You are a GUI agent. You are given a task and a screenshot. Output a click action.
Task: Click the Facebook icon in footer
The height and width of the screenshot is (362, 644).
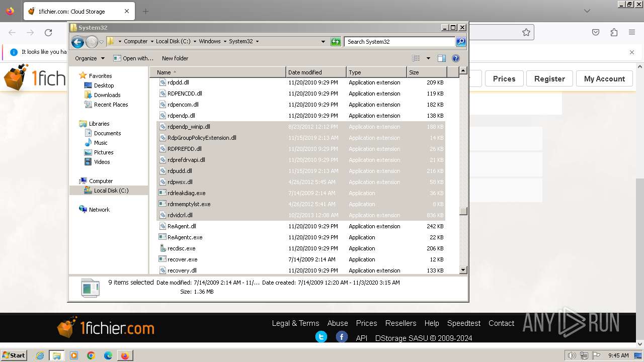point(342,337)
